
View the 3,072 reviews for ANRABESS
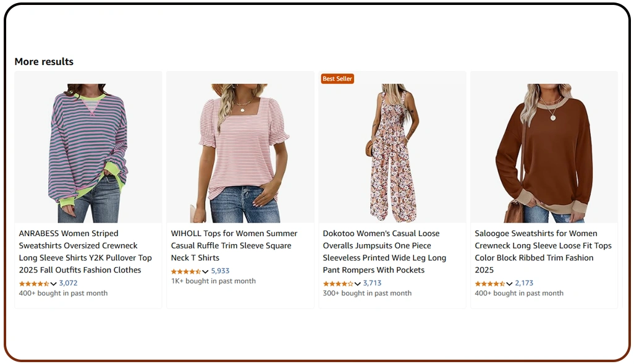pos(68,283)
